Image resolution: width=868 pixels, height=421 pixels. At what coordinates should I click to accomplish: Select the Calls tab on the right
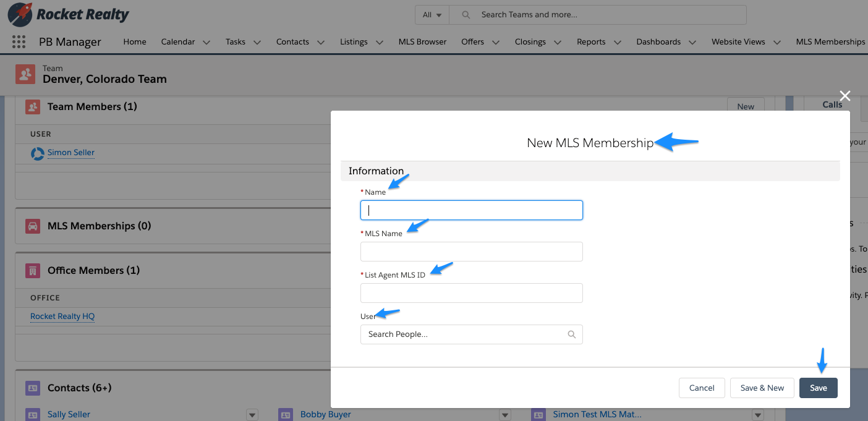pyautogui.click(x=831, y=104)
